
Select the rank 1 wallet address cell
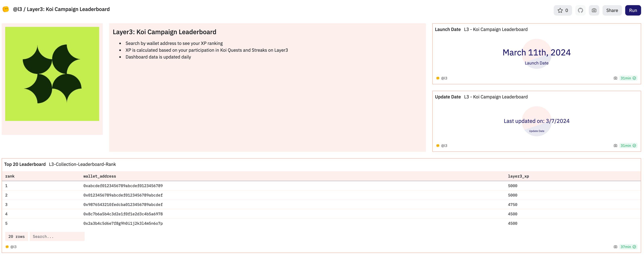(x=123, y=186)
